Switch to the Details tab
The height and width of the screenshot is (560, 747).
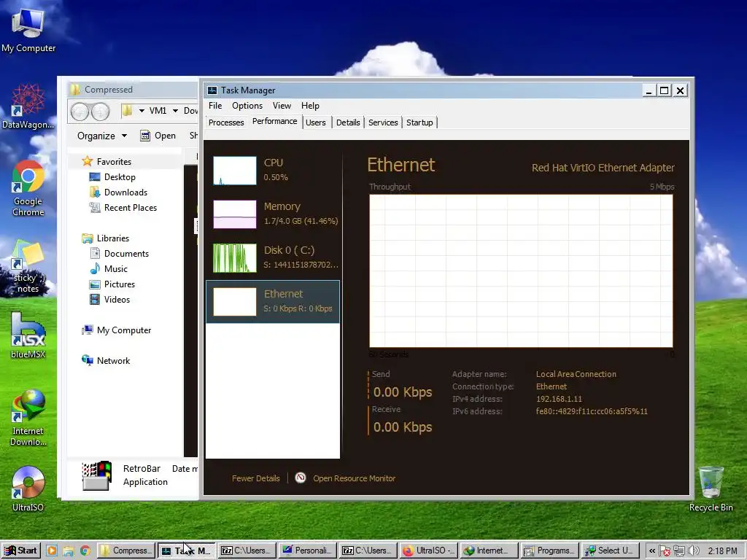348,122
